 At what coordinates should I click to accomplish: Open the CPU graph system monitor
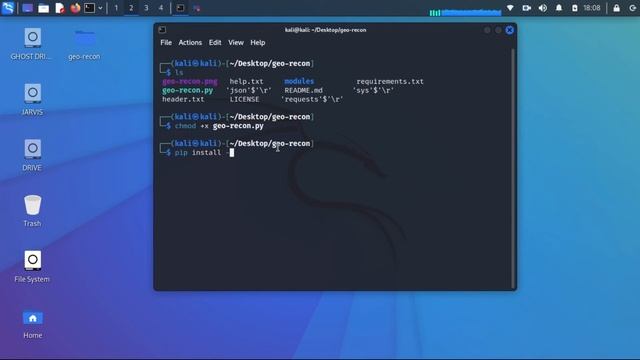coord(465,12)
